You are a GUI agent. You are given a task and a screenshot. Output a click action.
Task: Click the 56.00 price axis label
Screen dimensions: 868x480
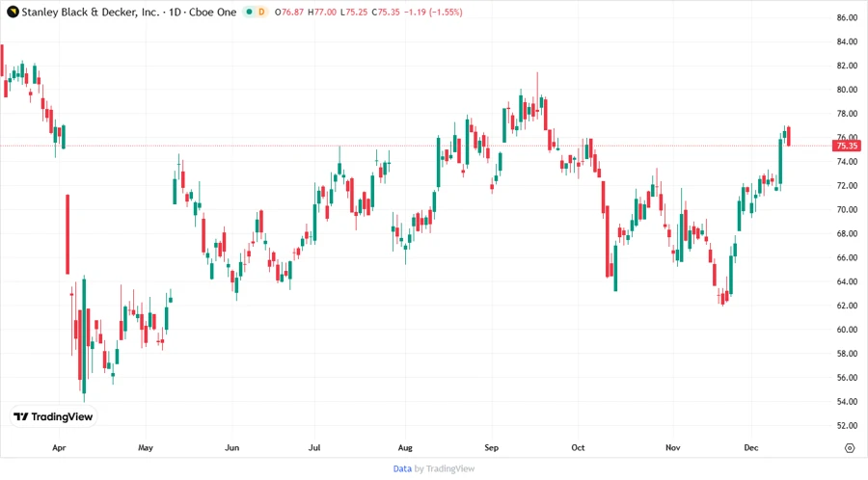tap(847, 378)
